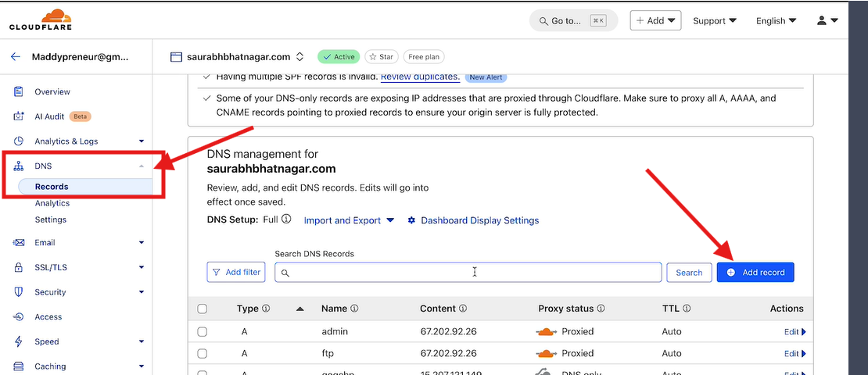Click the Analytics & Logs pie icon
This screenshot has width=868, height=375.
coord(19,141)
